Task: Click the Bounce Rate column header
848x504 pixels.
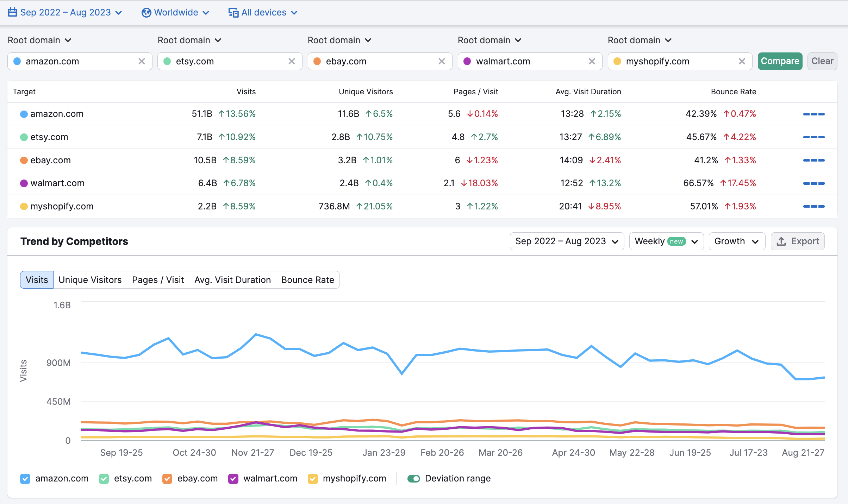Action: click(x=734, y=92)
